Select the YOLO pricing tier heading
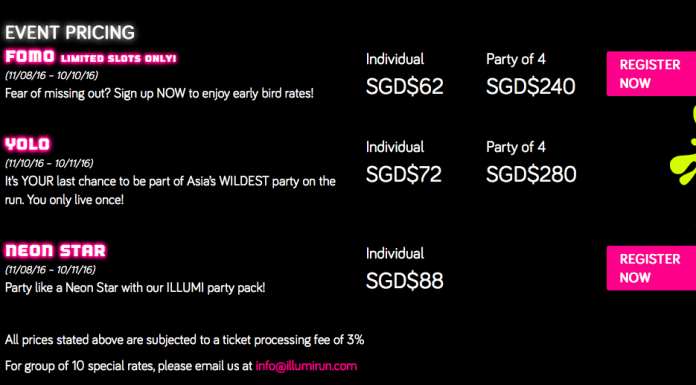Screen dimensions: 696x385 pos(28,144)
